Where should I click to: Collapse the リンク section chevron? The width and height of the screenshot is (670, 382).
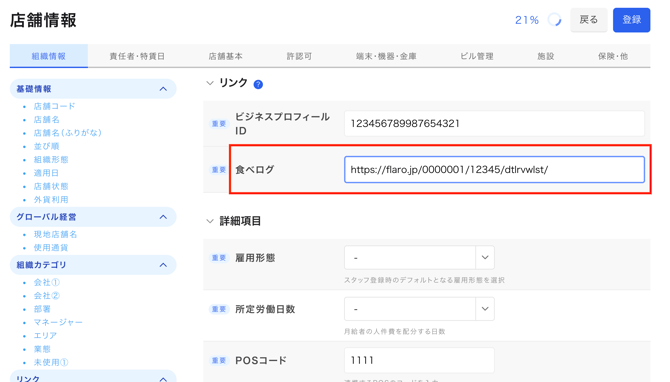[210, 83]
